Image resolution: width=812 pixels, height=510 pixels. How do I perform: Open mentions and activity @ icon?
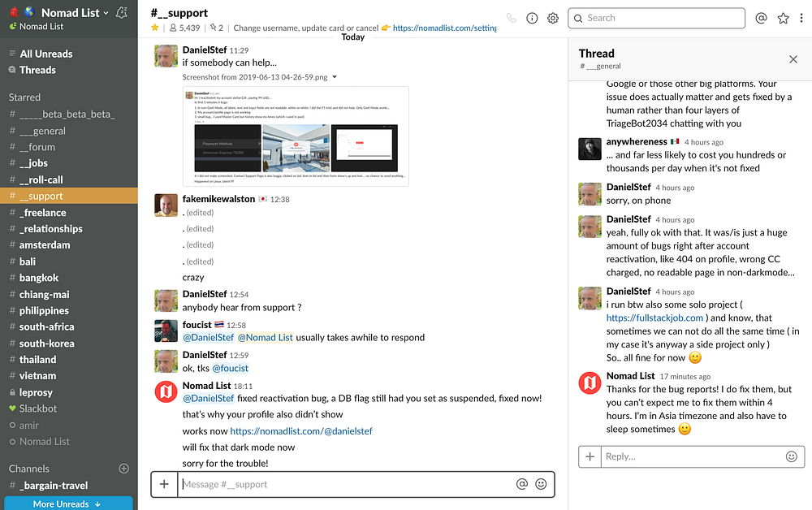(761, 18)
